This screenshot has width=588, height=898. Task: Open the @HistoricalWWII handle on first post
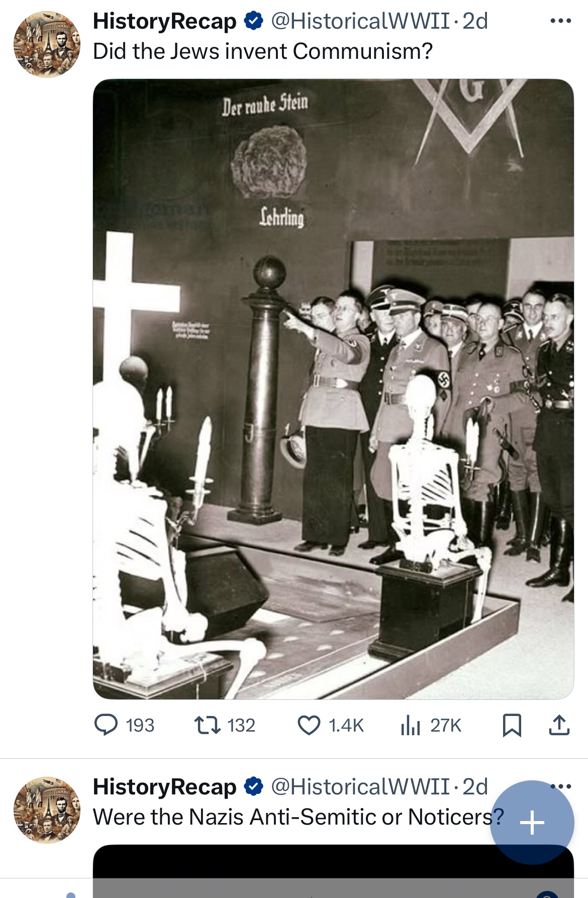point(360,21)
